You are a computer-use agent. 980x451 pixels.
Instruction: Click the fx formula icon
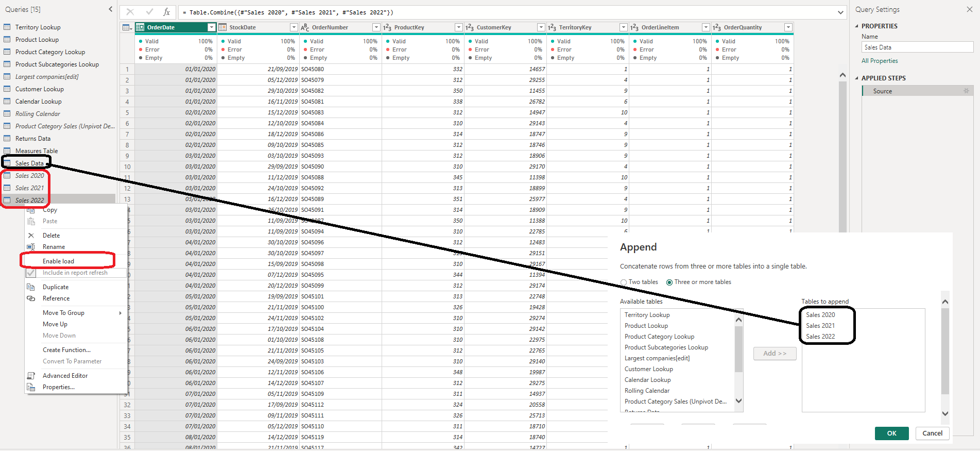(x=166, y=12)
